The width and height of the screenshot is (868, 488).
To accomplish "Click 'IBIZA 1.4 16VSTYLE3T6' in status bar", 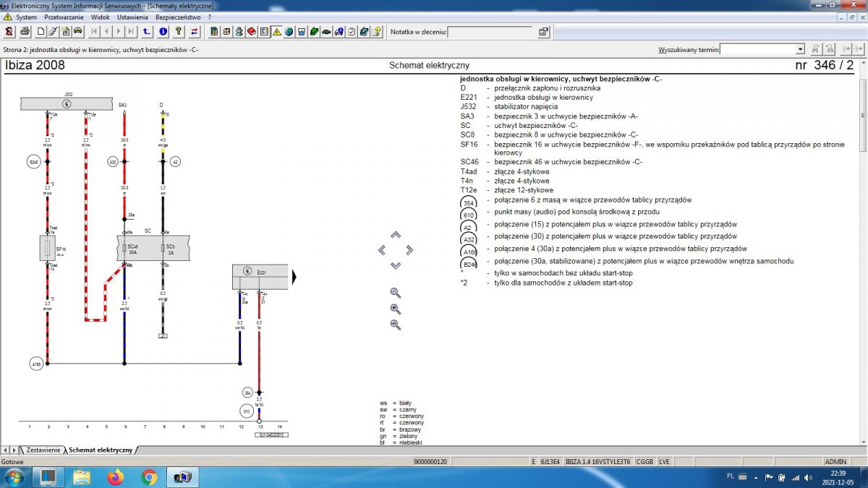I will pyautogui.click(x=597, y=461).
